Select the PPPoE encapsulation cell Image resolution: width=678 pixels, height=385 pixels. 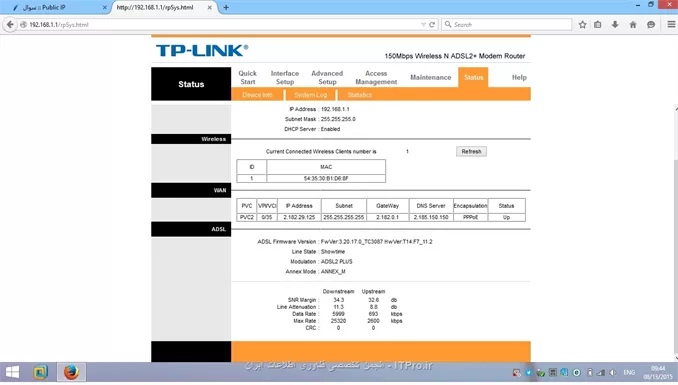[470, 217]
